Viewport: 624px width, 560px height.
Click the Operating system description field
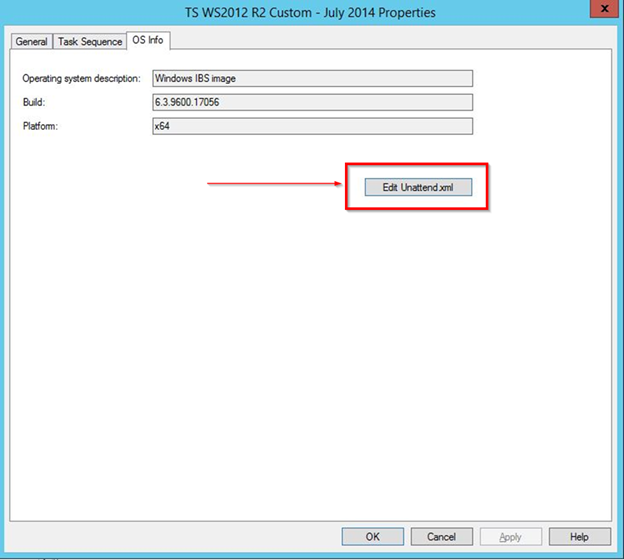click(312, 78)
